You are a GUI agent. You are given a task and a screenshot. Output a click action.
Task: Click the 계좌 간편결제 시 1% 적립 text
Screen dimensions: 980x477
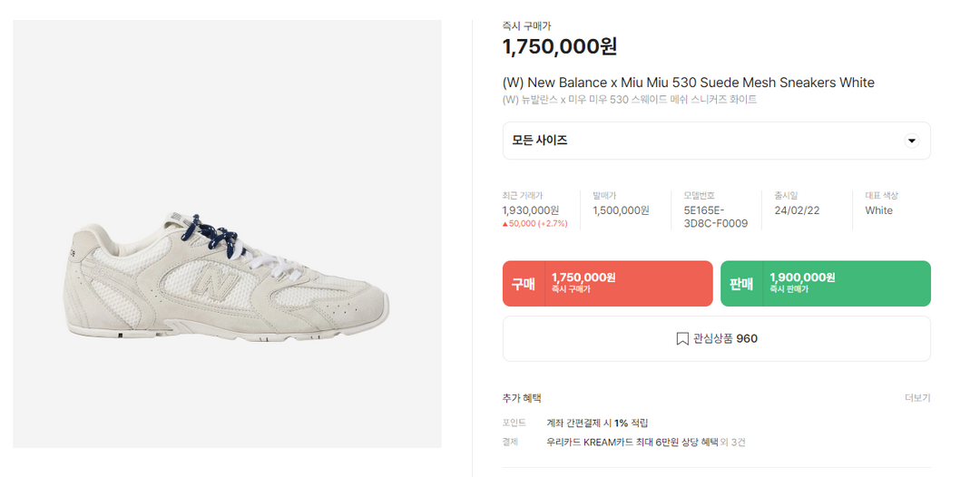[x=597, y=423]
